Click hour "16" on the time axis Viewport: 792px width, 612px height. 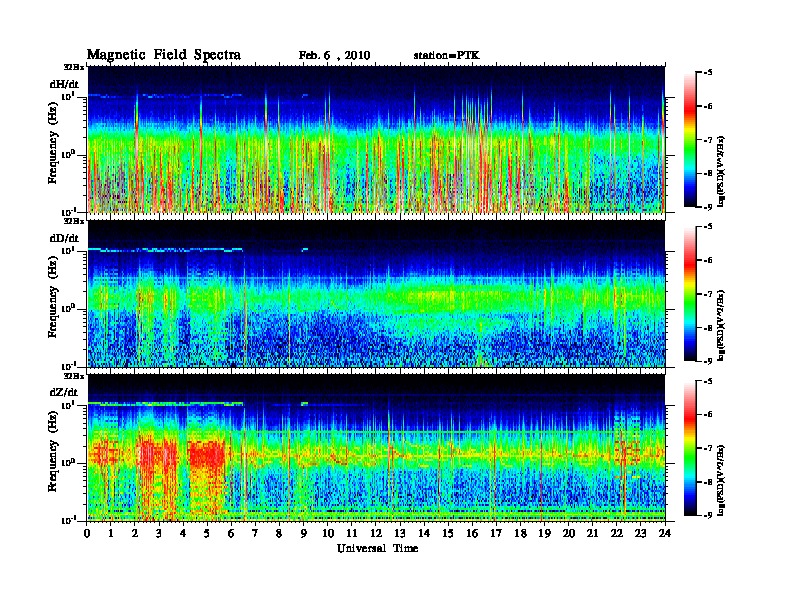click(472, 534)
